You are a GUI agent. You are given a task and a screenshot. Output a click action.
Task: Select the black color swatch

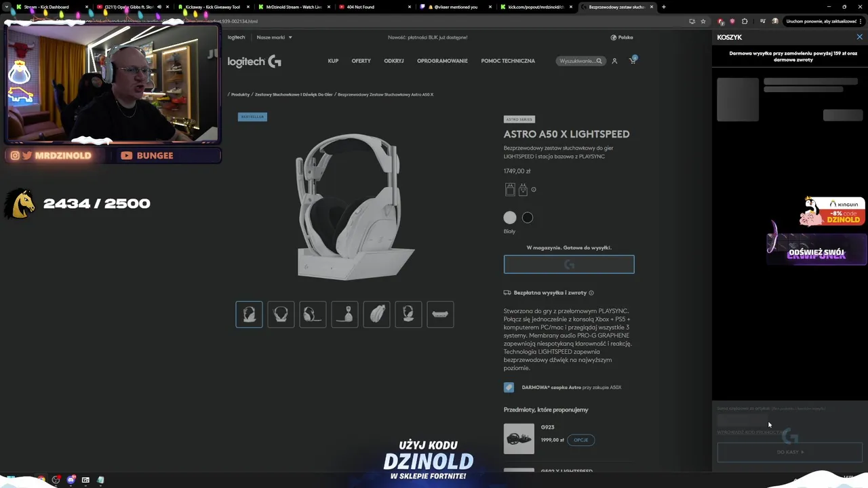tap(528, 218)
